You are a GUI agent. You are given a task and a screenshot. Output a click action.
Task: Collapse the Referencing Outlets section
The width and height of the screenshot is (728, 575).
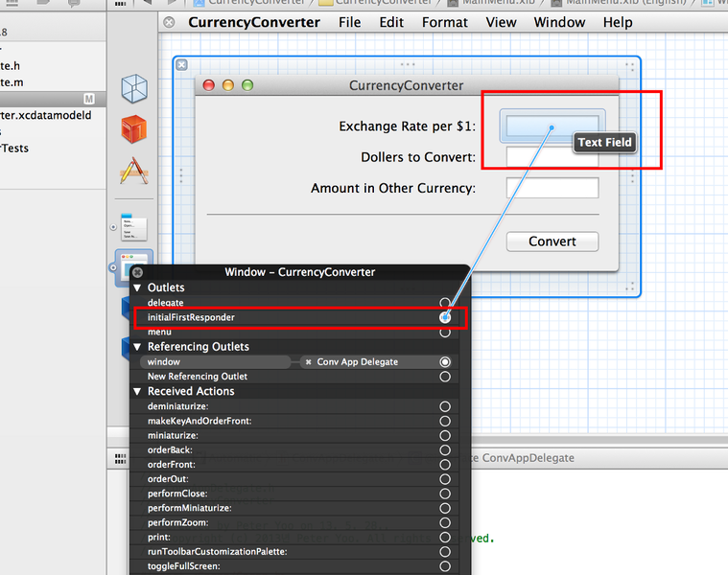[x=137, y=347]
